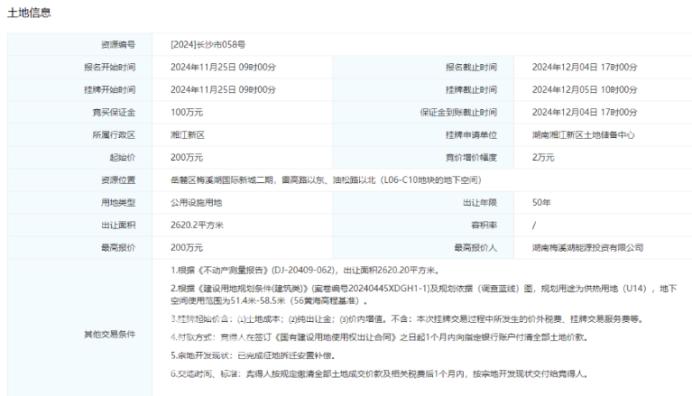The height and width of the screenshot is (396, 692).
Task: Click the top bidder's company name beside 最高报价人
Action: click(x=587, y=247)
